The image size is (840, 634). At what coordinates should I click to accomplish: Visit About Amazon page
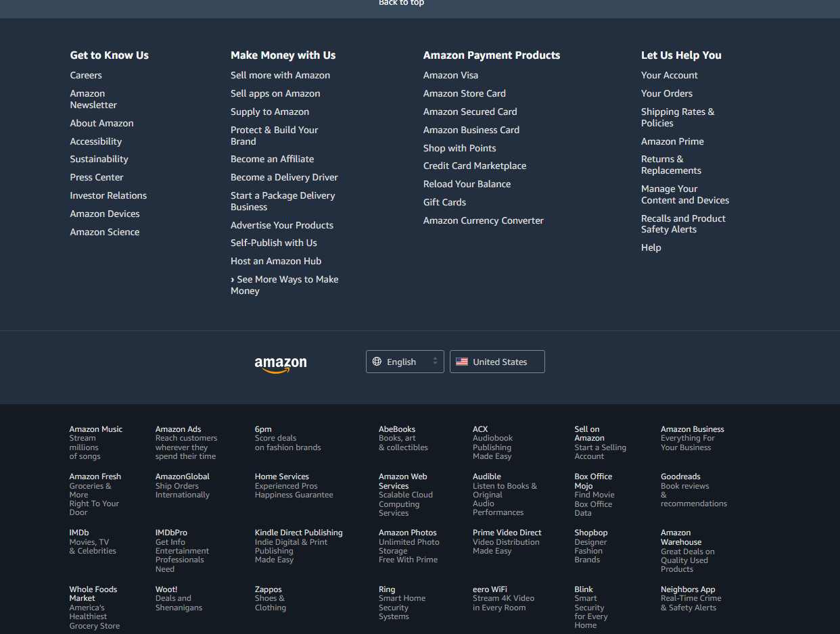pos(102,123)
